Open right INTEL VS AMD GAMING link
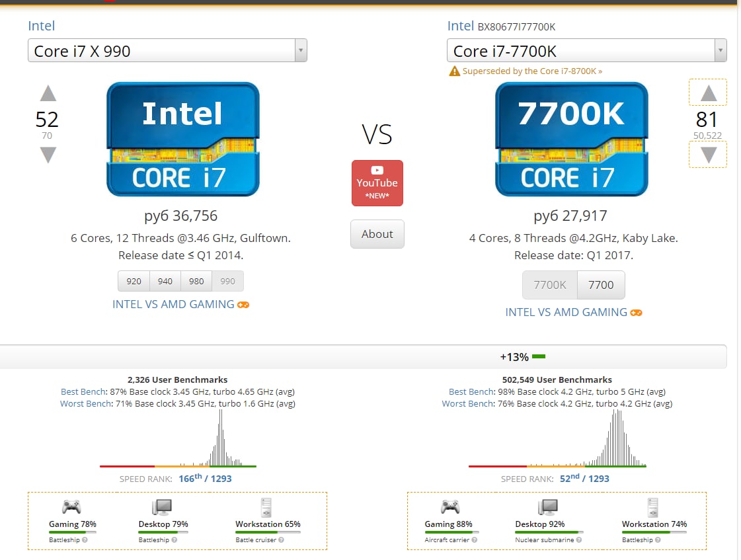 click(x=566, y=312)
